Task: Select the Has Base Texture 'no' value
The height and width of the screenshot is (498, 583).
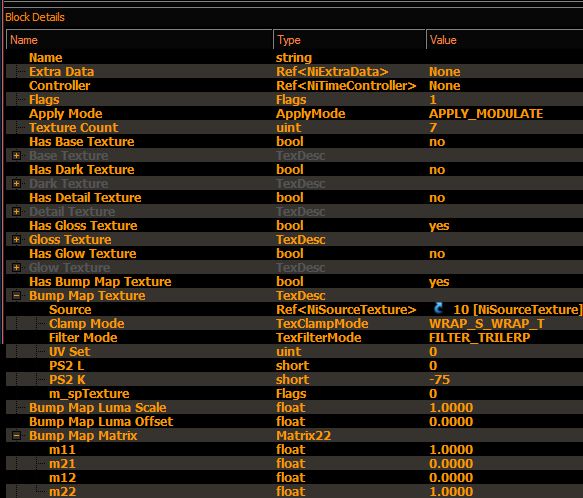Action: 437,142
